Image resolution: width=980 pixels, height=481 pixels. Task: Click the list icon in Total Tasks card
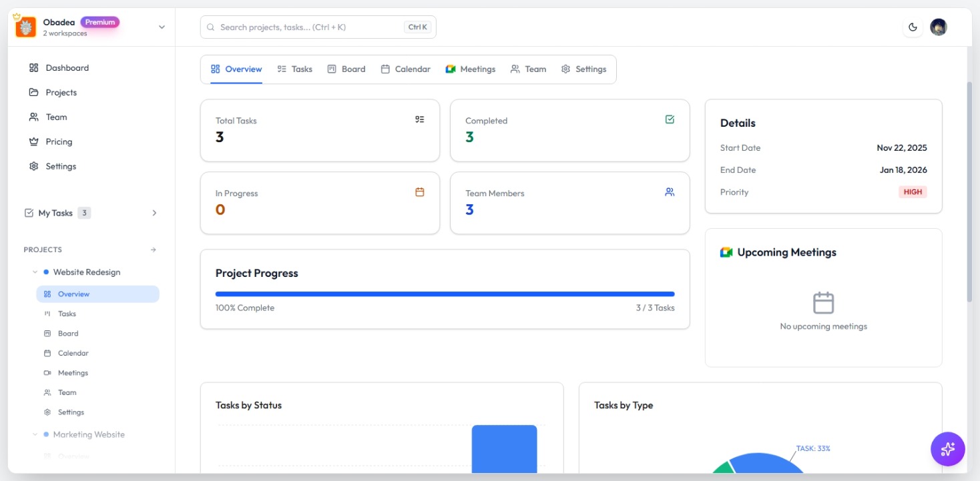(x=420, y=119)
